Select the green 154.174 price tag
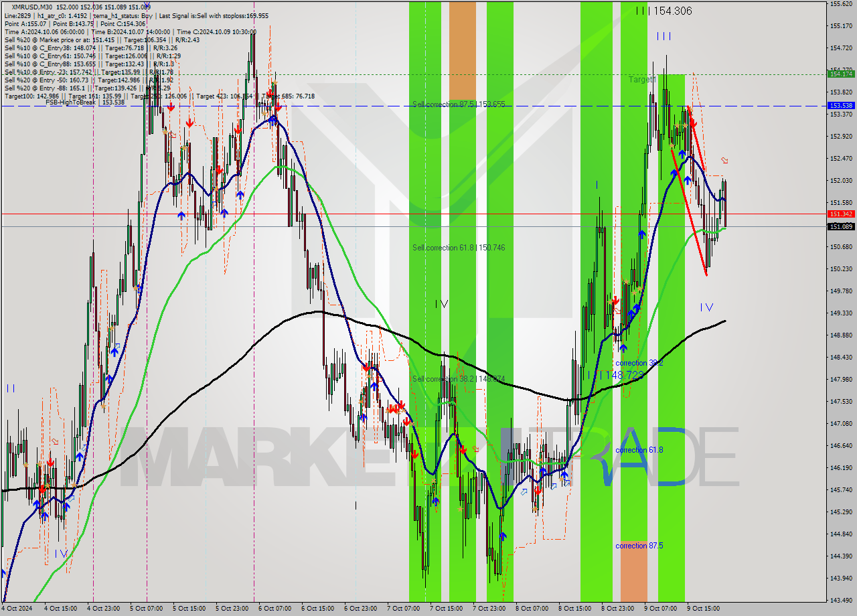Viewport: 857px width, 616px height. click(841, 74)
